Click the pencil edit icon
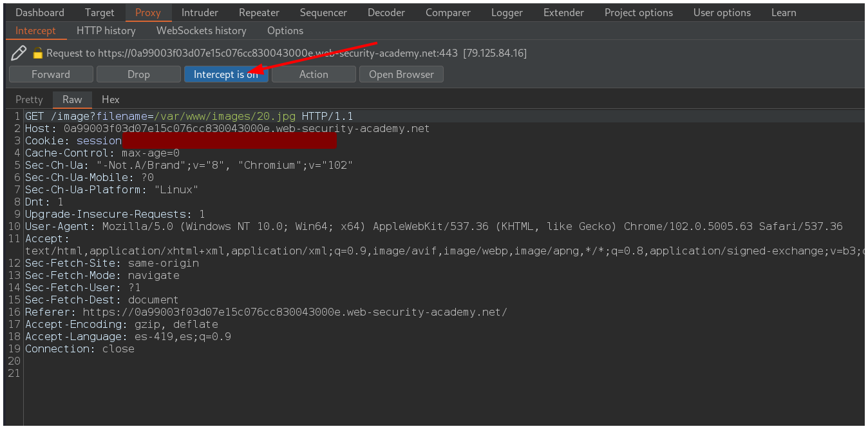This screenshot has width=868, height=429. point(19,53)
